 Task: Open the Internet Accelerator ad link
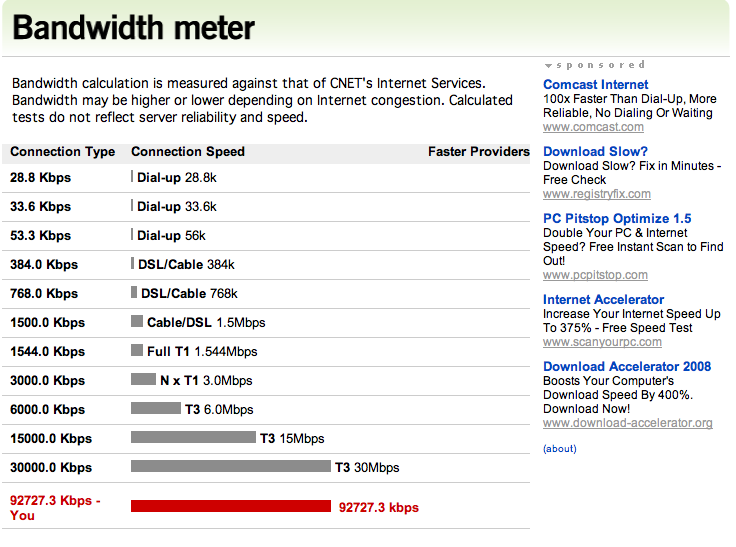click(603, 300)
